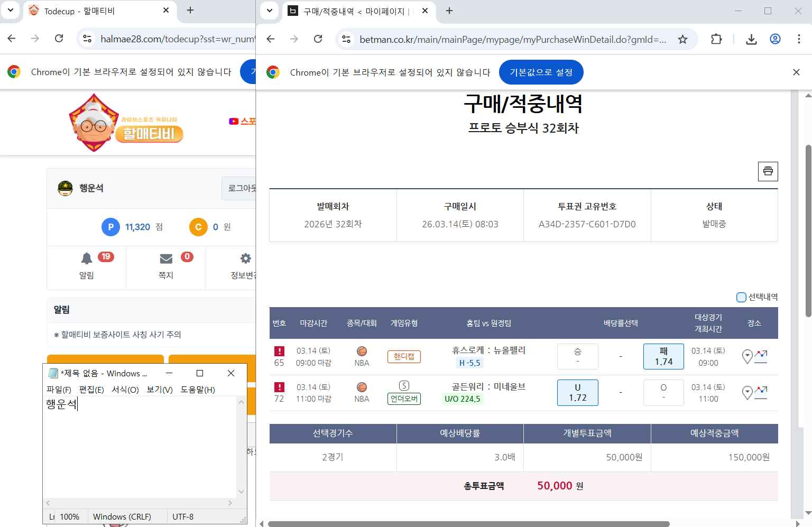Select the 패 1.74 odds box
The image size is (812, 527).
(663, 356)
